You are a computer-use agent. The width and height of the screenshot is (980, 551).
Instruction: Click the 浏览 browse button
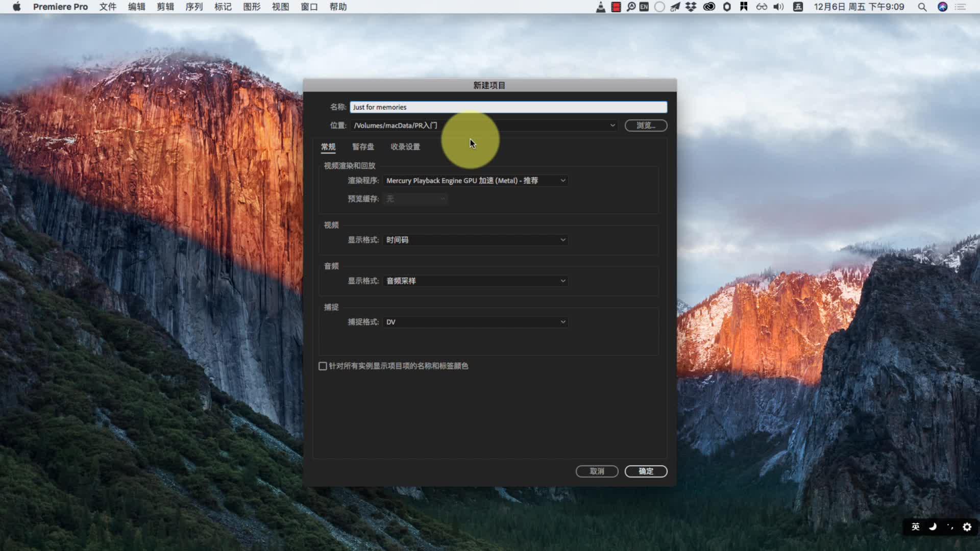pos(646,126)
